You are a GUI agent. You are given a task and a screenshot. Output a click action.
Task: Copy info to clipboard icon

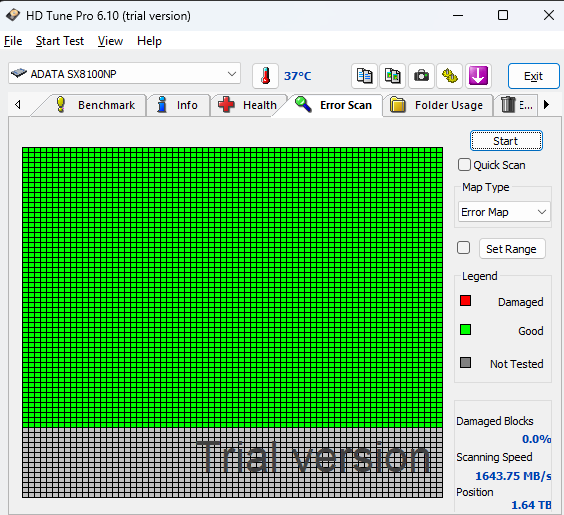click(364, 76)
